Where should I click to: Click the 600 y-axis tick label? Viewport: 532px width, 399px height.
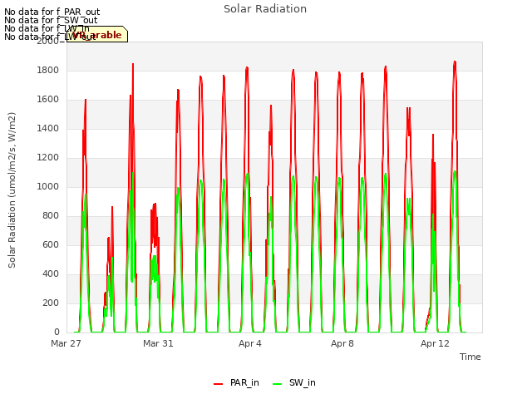click(51, 244)
